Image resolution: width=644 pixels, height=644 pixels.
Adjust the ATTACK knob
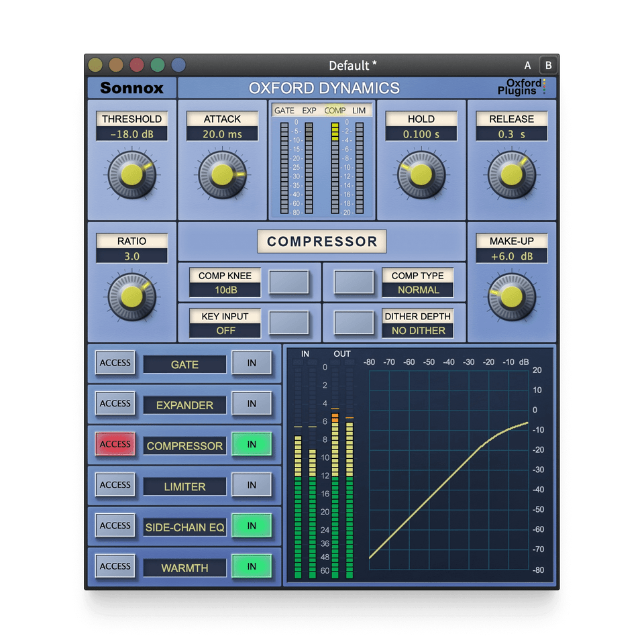221,176
